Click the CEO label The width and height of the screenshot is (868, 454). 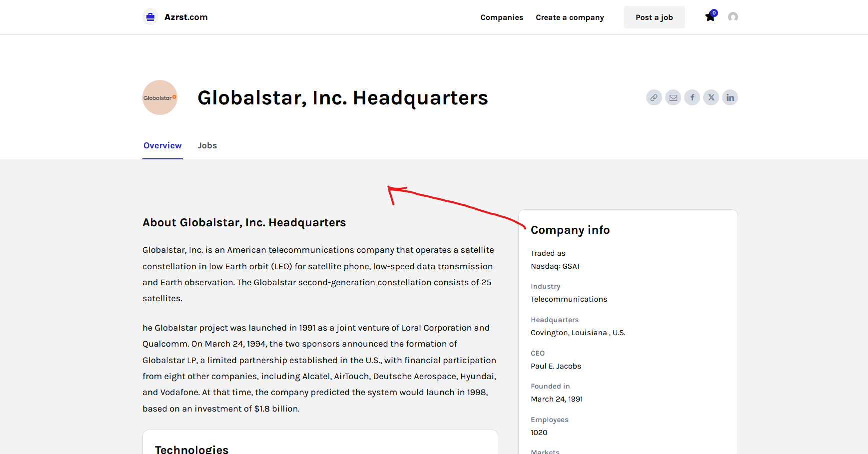538,353
